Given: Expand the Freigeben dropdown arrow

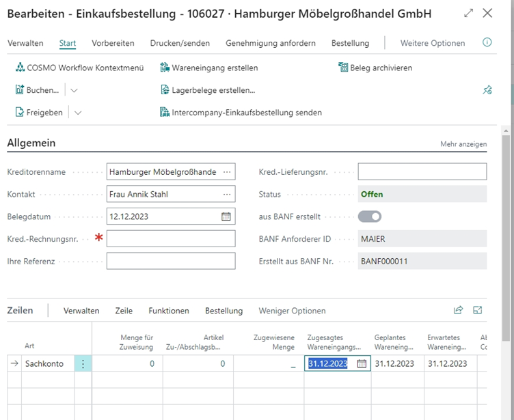Looking at the screenshot, I should click(x=78, y=113).
